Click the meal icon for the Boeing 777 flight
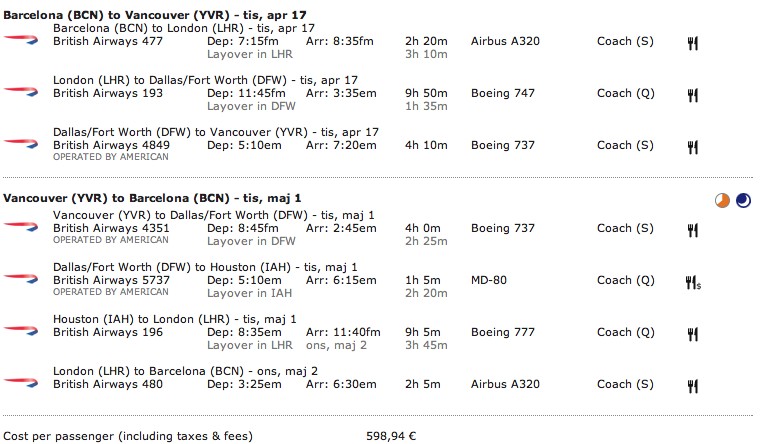This screenshot has width=760, height=444. [691, 333]
